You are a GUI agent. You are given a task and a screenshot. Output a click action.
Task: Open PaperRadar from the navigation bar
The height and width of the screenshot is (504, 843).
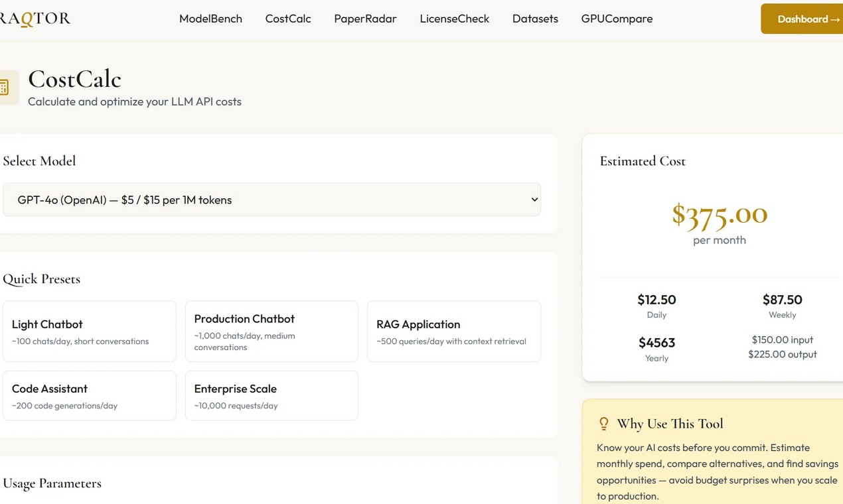point(365,19)
